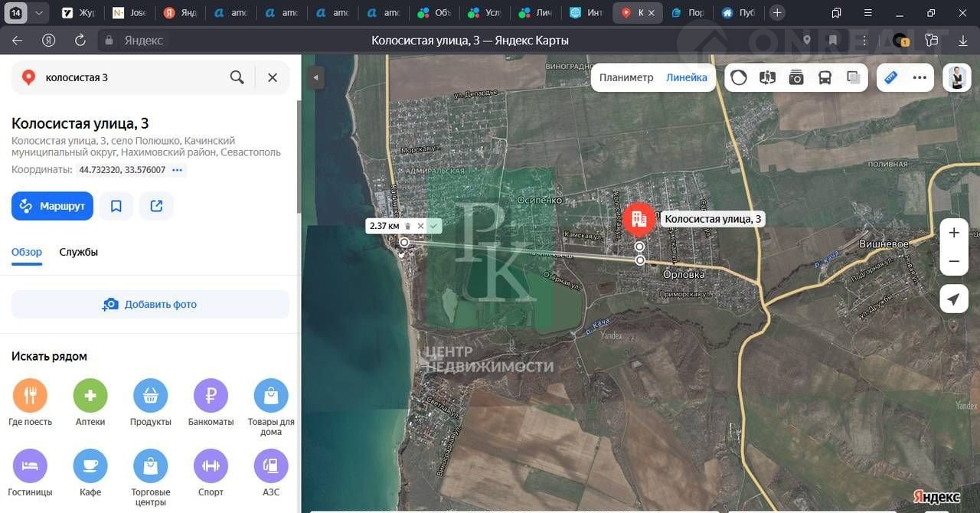Viewport: 980px width, 513px height.
Task: Open more options next to coordinates
Action: click(x=178, y=170)
